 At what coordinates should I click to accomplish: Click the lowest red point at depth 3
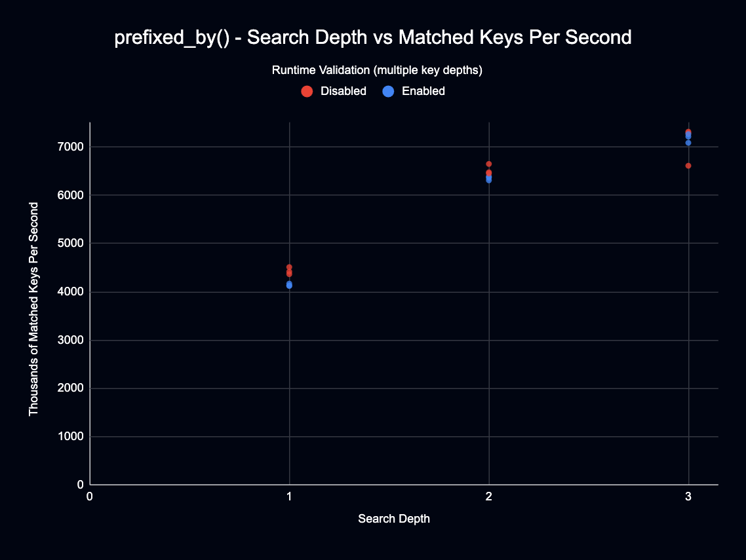click(x=688, y=166)
